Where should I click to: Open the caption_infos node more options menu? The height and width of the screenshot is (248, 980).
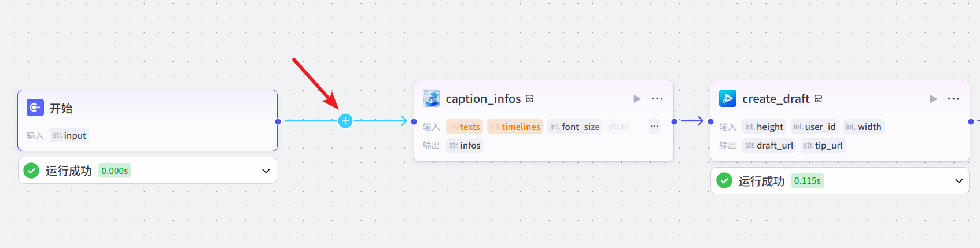(x=657, y=99)
